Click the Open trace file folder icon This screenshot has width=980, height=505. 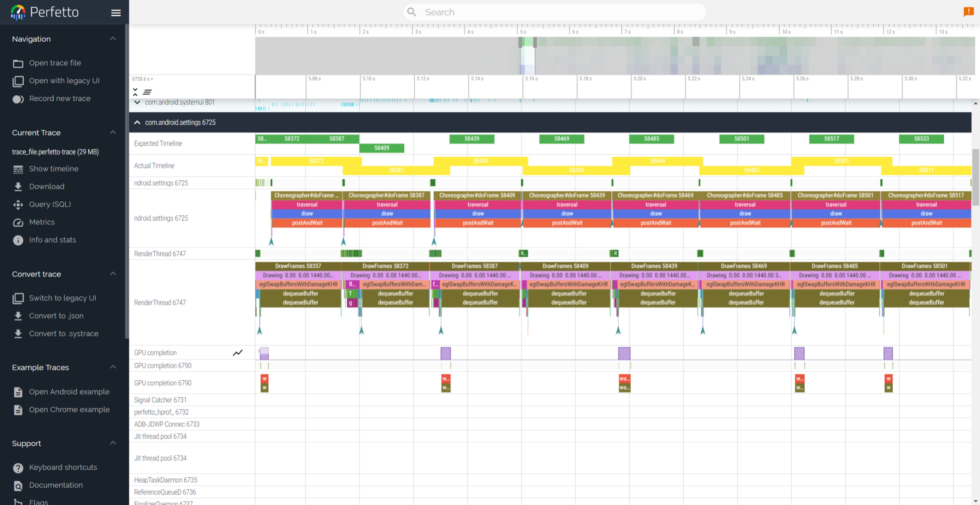pos(18,63)
